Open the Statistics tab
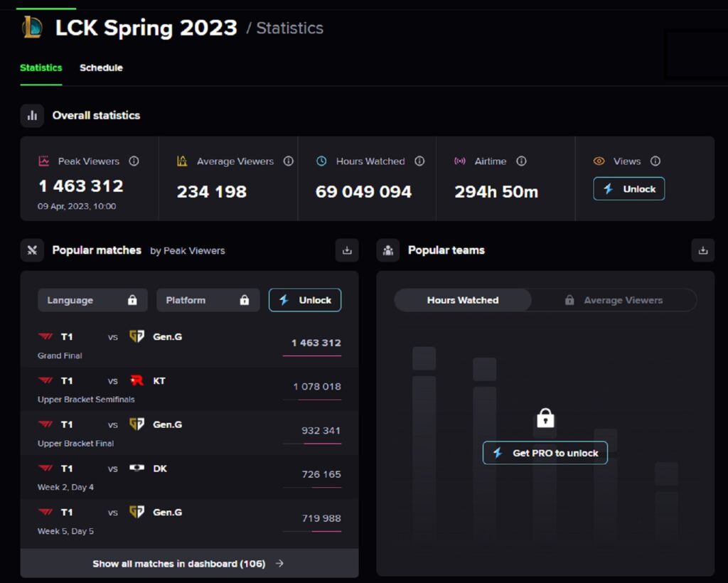Viewport: 728px width, 583px height. tap(41, 68)
